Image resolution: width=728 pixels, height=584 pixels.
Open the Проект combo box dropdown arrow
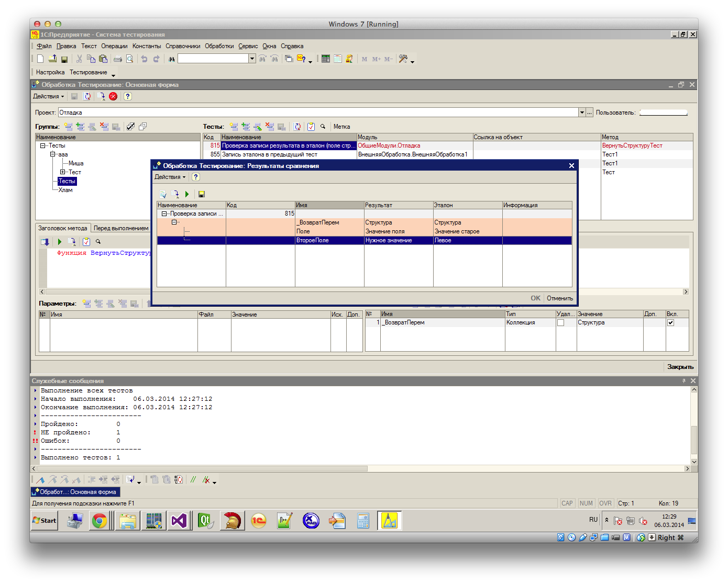pyautogui.click(x=582, y=113)
